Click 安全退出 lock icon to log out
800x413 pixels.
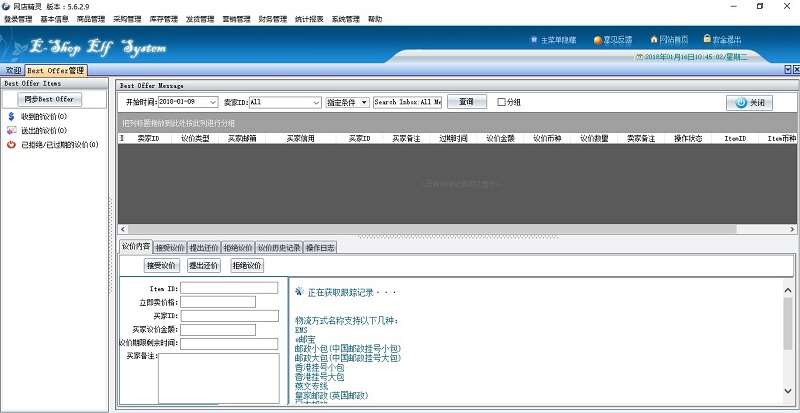tap(722, 39)
